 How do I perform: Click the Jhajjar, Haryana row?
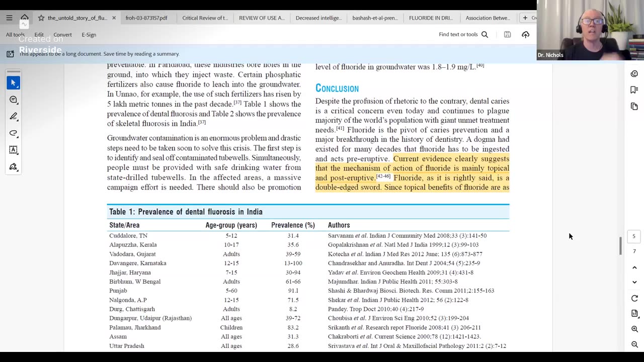point(308,273)
